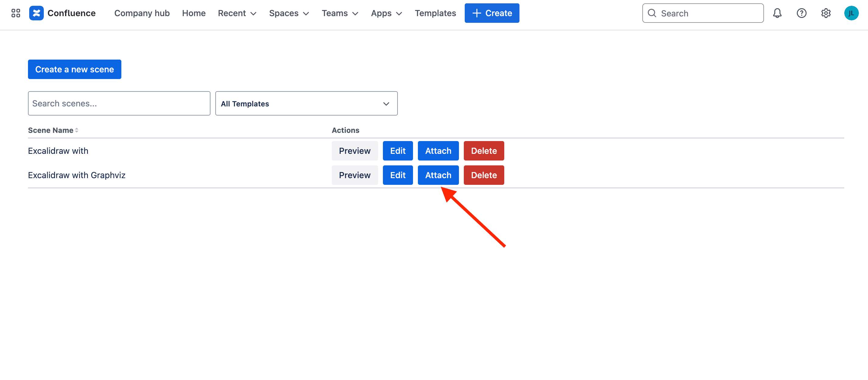
Task: Select the Excalidraw with scene name
Action: pos(58,151)
